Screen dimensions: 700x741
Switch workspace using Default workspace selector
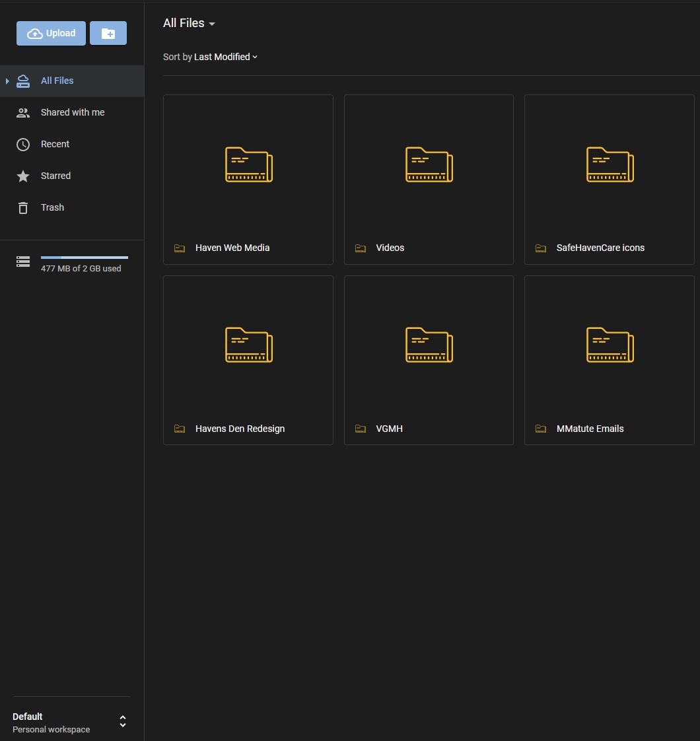[70, 722]
